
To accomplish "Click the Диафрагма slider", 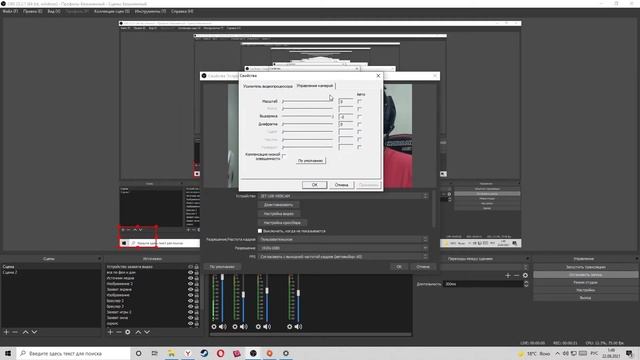I will [308, 124].
